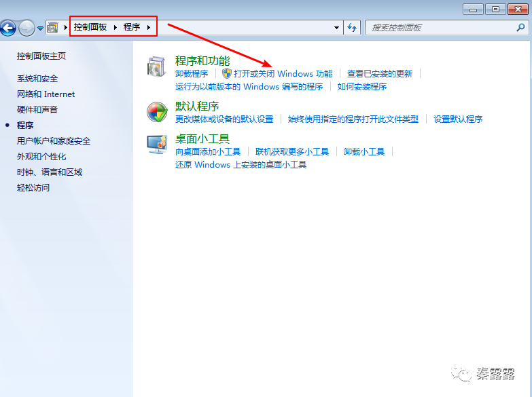Open 系统和安全 in the sidebar

click(37, 79)
